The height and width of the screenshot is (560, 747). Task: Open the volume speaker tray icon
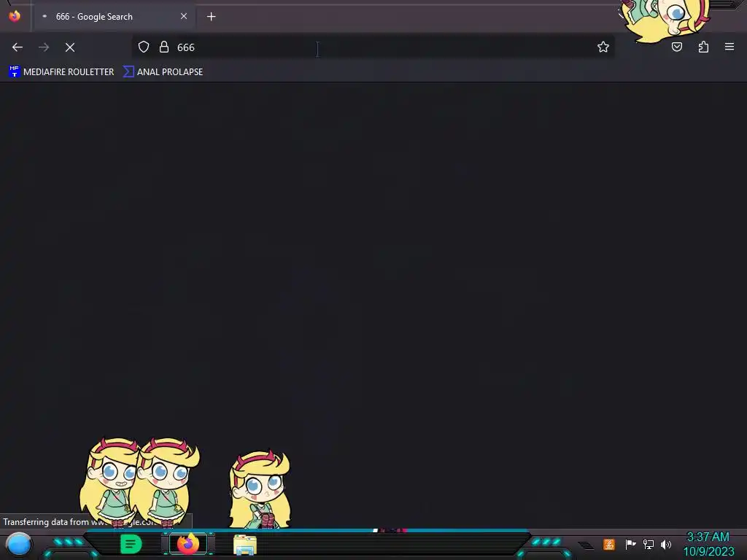(x=666, y=544)
